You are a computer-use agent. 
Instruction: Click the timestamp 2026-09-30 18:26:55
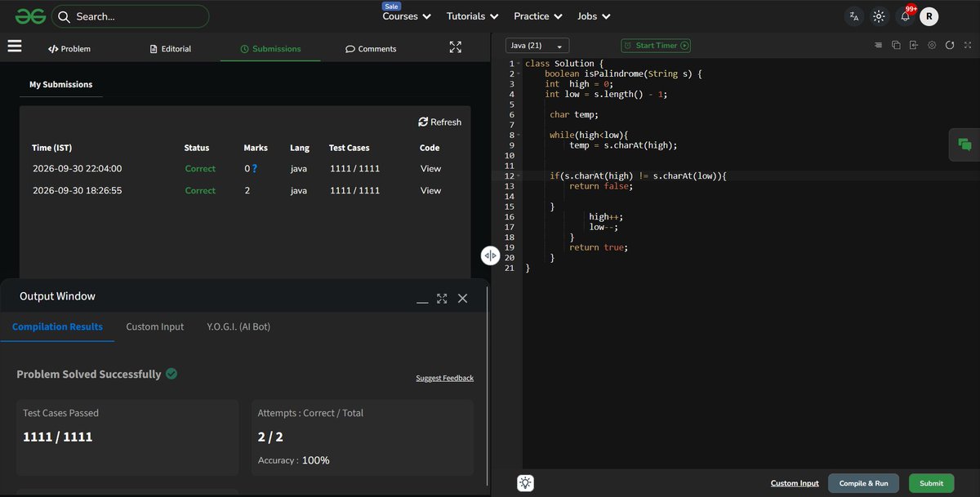click(x=77, y=190)
